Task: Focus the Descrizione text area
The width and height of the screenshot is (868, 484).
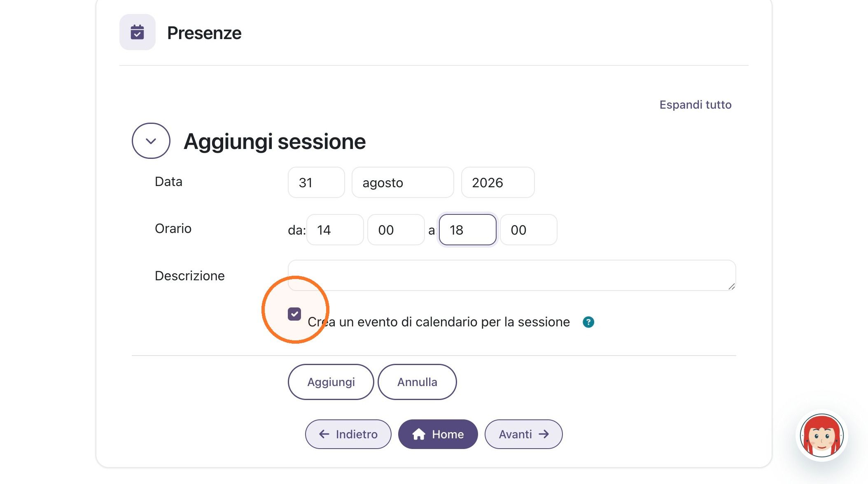Action: (x=512, y=275)
